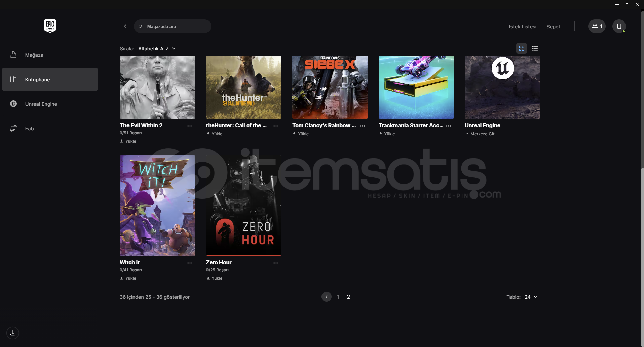Switch to grid view

(x=522, y=48)
